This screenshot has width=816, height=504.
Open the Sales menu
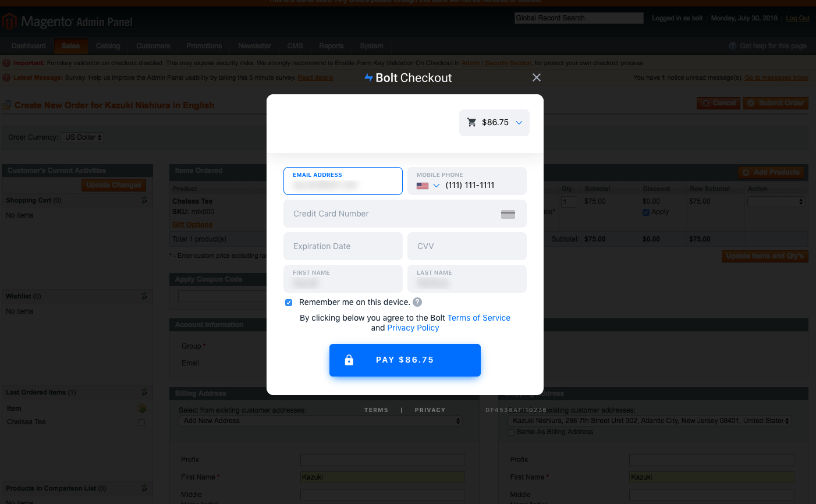(70, 46)
